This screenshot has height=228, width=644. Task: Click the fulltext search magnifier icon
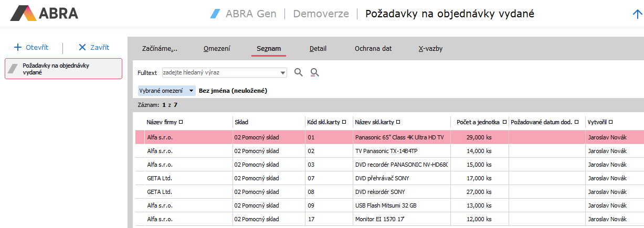coord(299,72)
